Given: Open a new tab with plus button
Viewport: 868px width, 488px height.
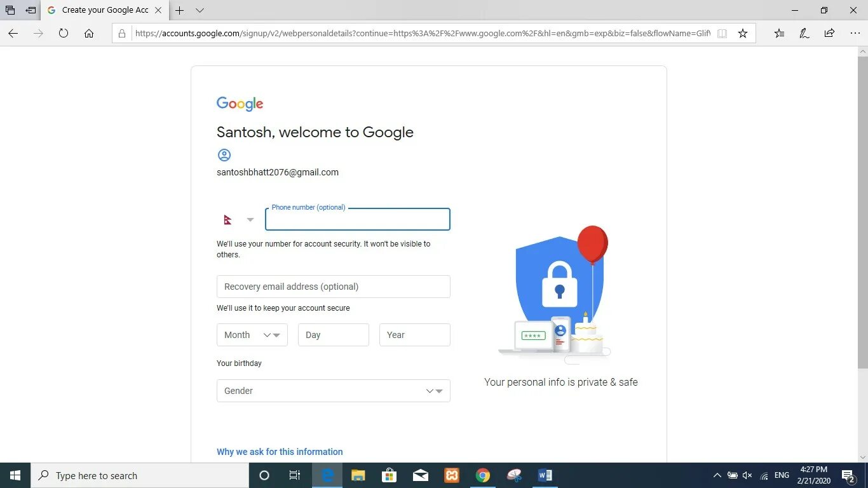Looking at the screenshot, I should 180,10.
